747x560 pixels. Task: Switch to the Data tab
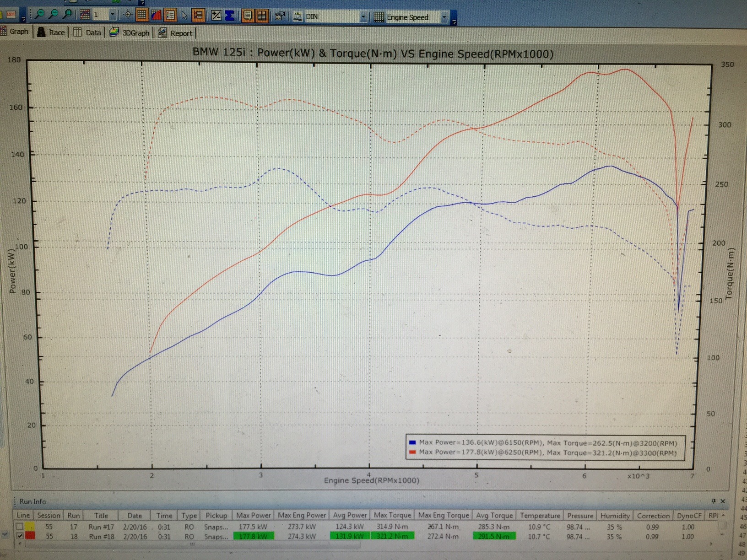87,32
